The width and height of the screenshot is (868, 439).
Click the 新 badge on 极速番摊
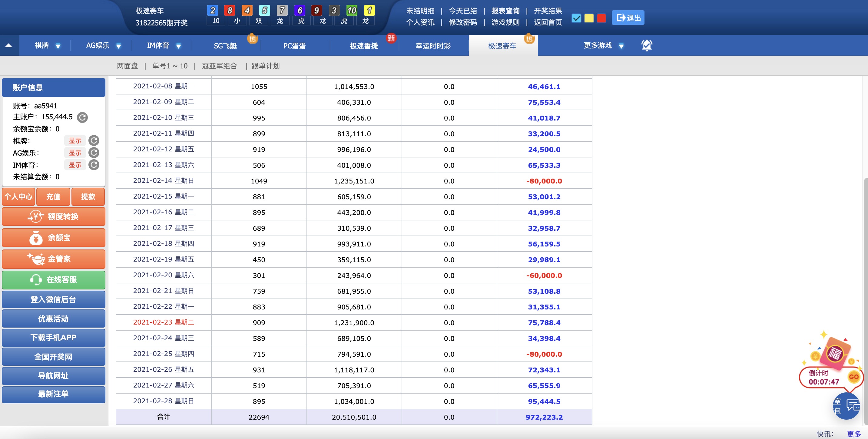pyautogui.click(x=391, y=38)
